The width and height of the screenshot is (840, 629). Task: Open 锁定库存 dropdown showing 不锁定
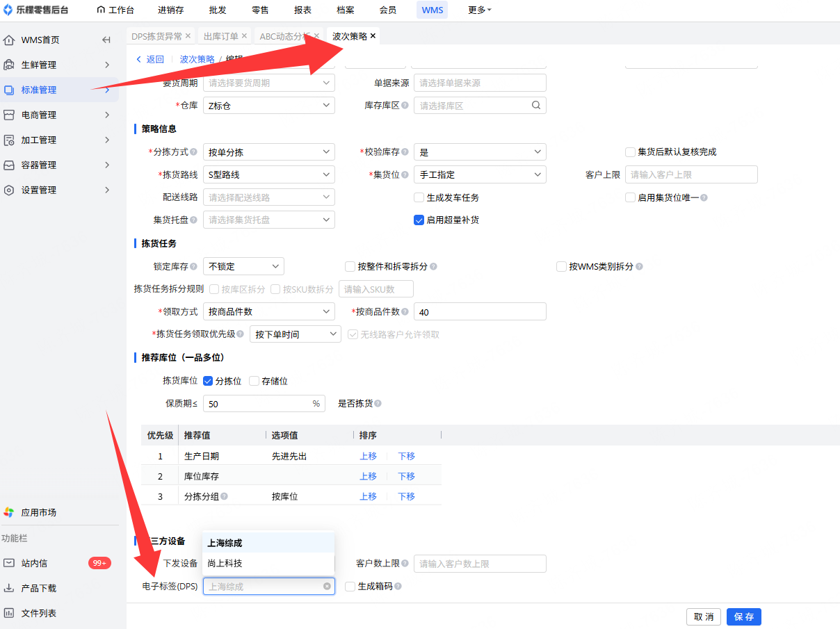[243, 266]
